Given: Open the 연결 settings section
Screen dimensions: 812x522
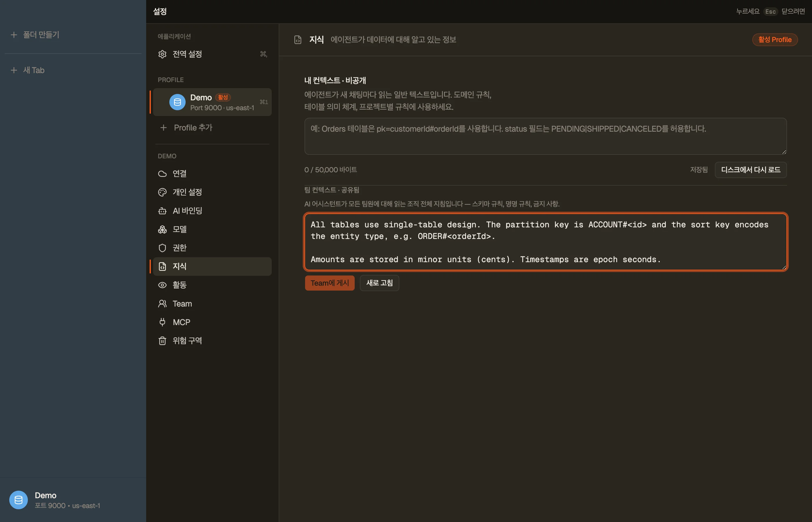Looking at the screenshot, I should coord(213,173).
